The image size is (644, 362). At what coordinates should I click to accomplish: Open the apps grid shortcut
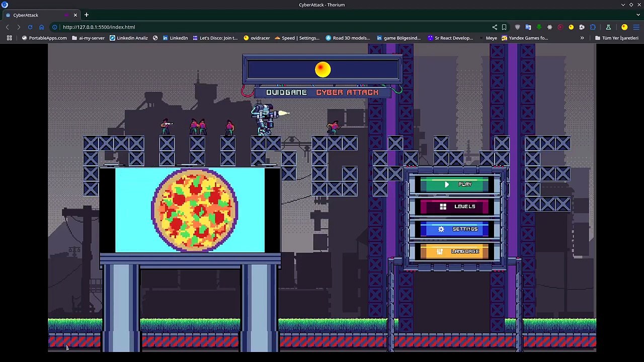pos(9,38)
